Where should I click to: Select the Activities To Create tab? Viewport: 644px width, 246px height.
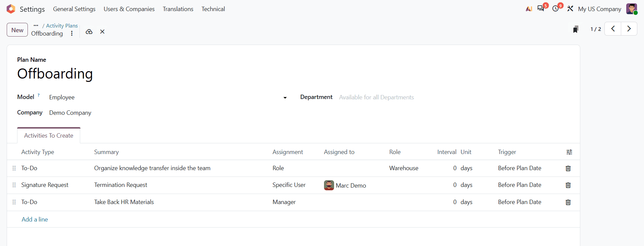[49, 136]
